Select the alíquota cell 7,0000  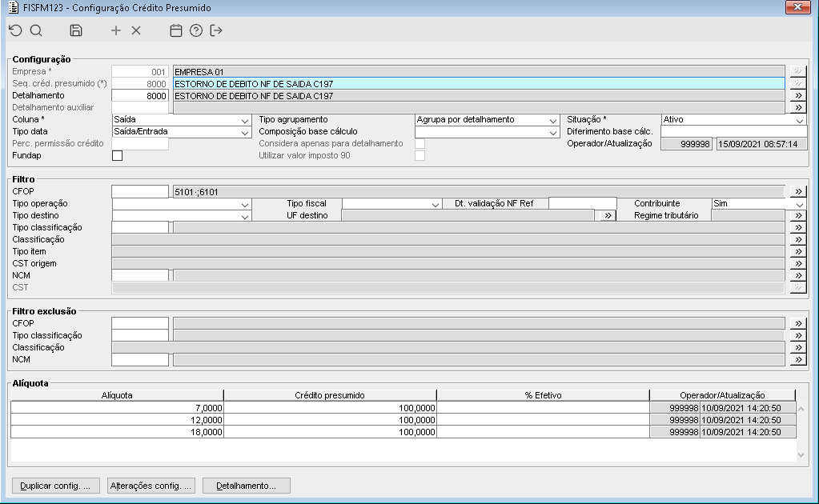tap(117, 407)
